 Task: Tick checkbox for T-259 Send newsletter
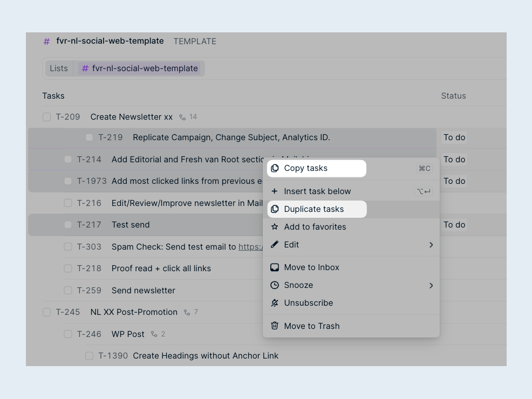click(68, 291)
